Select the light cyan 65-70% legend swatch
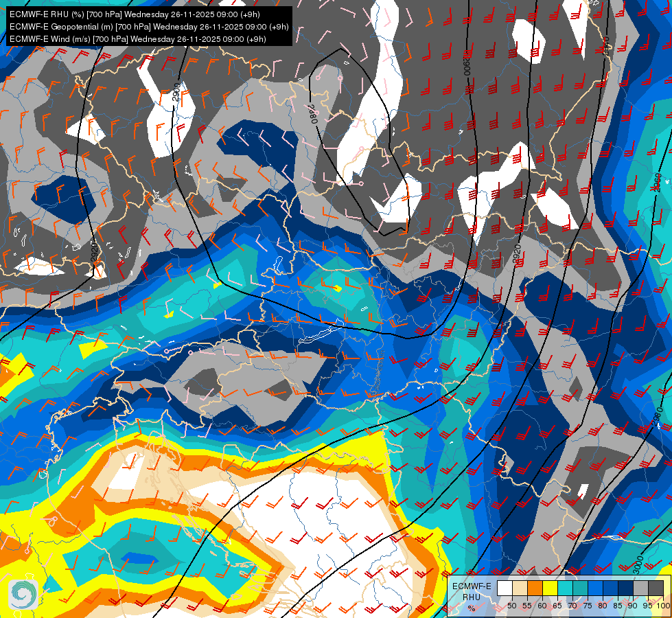 click(566, 588)
